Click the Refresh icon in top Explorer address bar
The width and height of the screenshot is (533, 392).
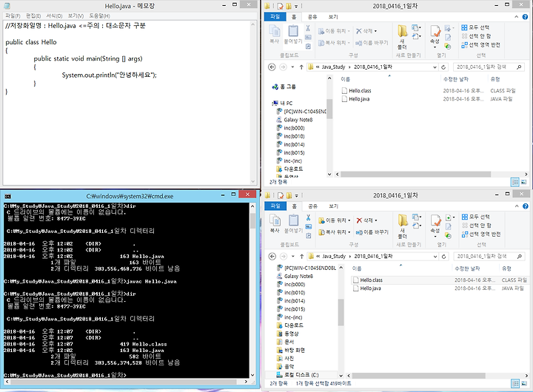pos(443,67)
